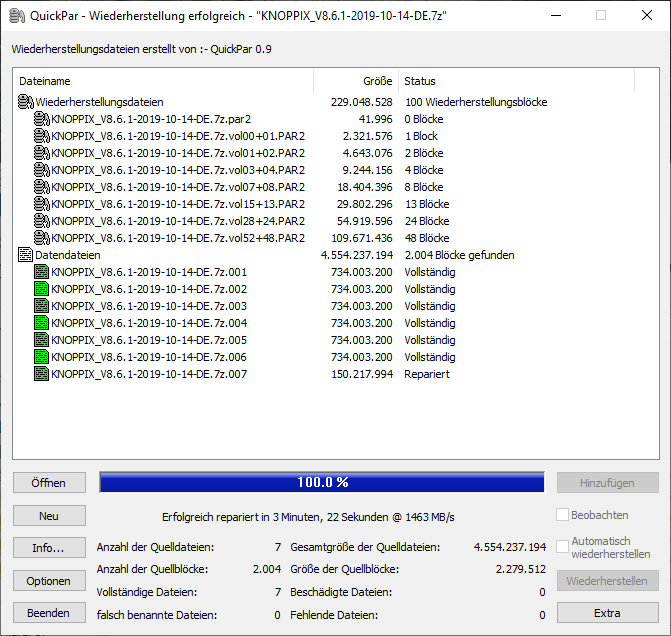The height and width of the screenshot is (636, 671).
Task: Open the Info... dialog
Action: 49,548
